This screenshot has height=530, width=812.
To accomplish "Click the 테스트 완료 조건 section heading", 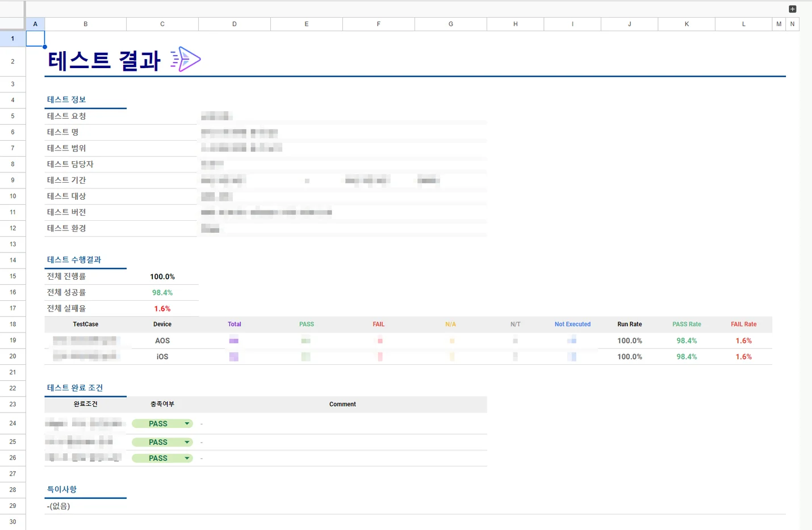I will 75,388.
